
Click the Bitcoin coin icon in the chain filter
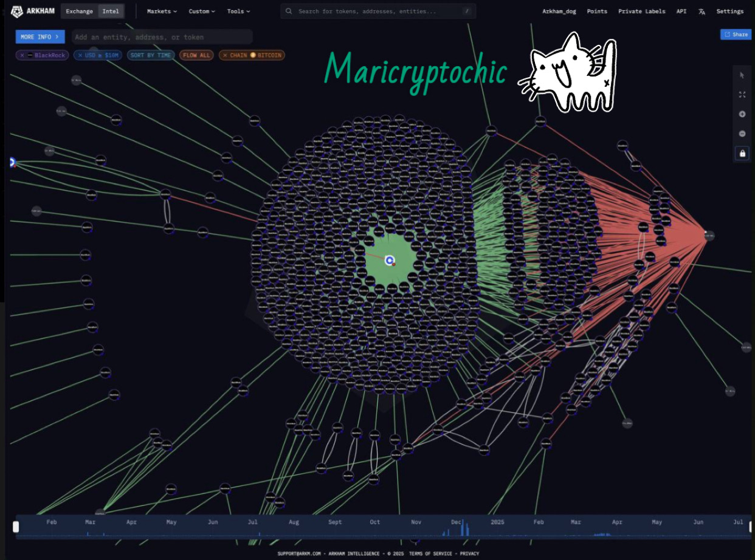(x=253, y=55)
